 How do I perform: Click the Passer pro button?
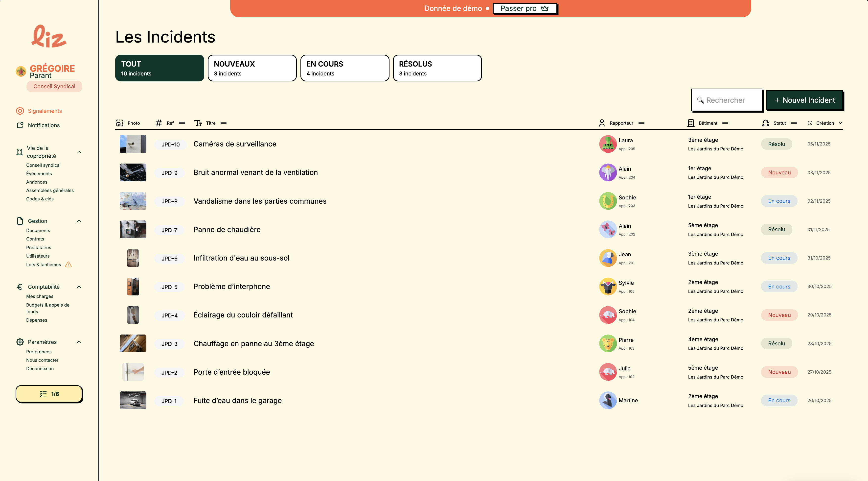[x=525, y=8]
